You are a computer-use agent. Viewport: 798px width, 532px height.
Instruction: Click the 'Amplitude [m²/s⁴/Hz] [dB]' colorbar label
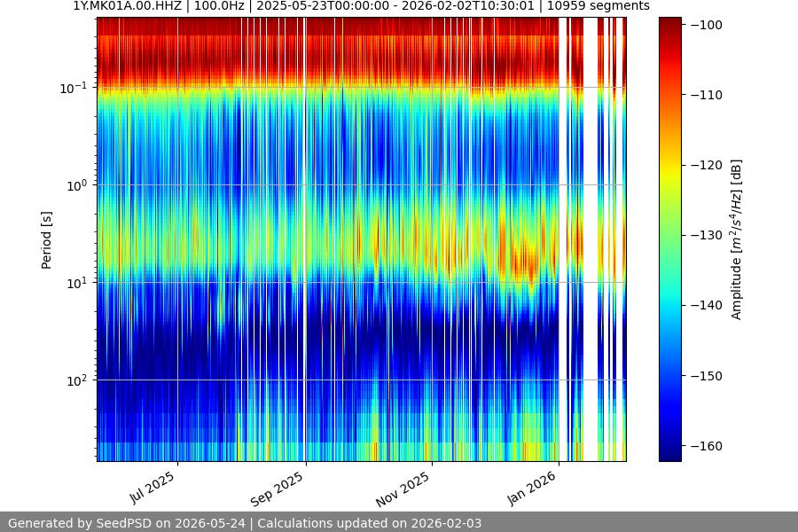point(737,239)
